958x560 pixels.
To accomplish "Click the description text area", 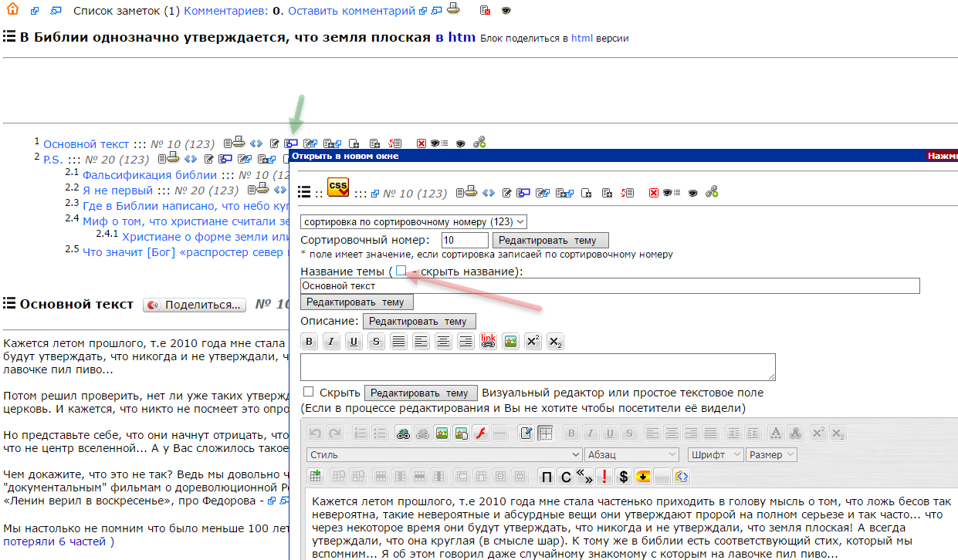I will click(538, 367).
